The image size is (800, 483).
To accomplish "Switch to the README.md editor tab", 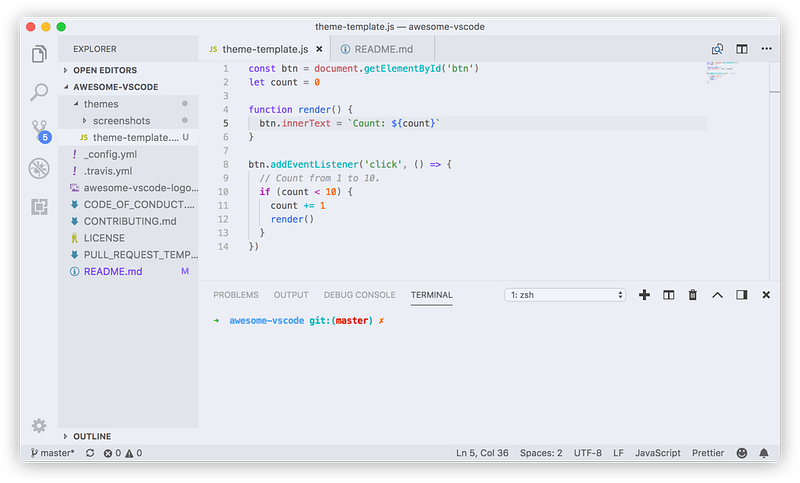I will [x=383, y=49].
